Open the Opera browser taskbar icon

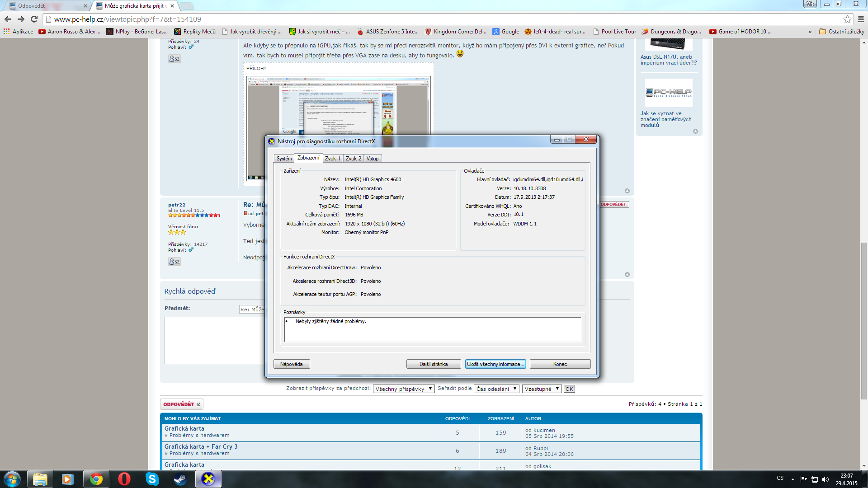click(124, 479)
